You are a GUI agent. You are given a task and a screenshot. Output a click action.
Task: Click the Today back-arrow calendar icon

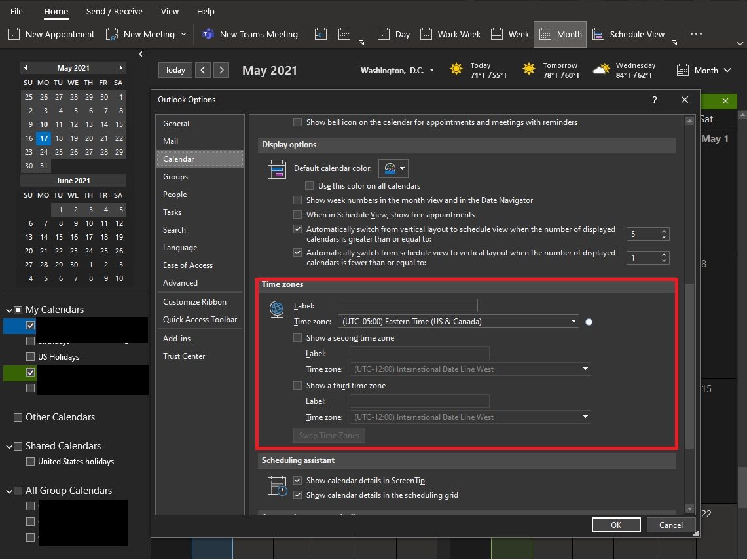tap(321, 34)
